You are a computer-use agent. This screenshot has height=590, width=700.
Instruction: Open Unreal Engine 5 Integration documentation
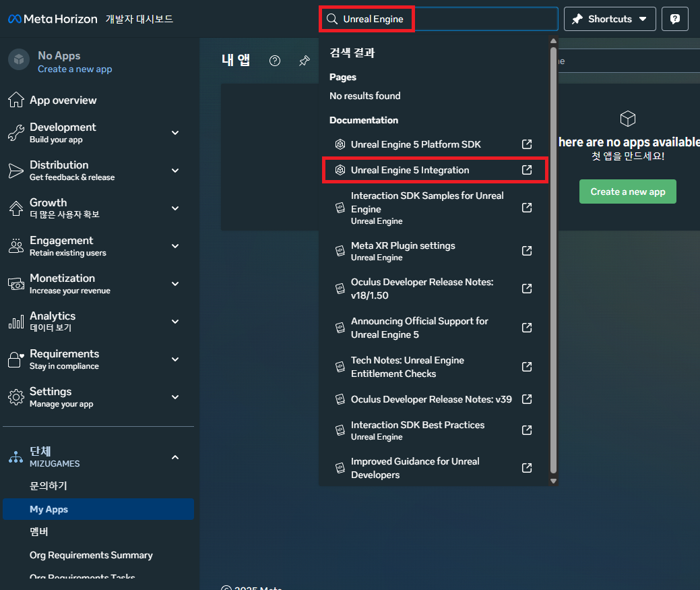[433, 170]
